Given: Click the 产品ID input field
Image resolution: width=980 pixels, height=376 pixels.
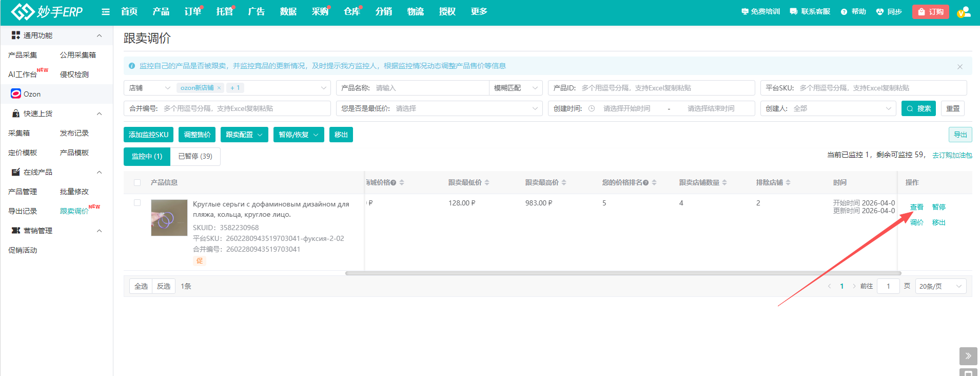Looking at the screenshot, I should point(652,88).
